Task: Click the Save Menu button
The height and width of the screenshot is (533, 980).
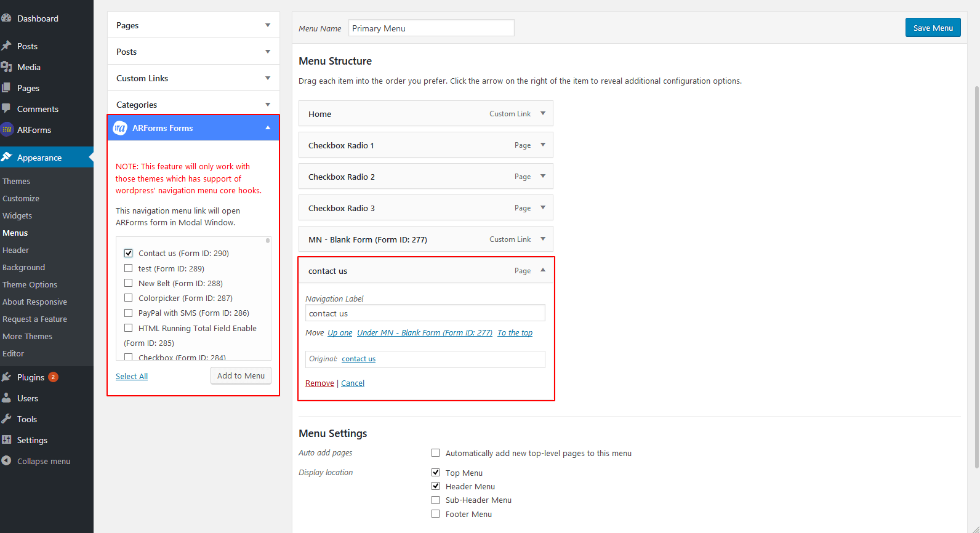Action: [933, 28]
